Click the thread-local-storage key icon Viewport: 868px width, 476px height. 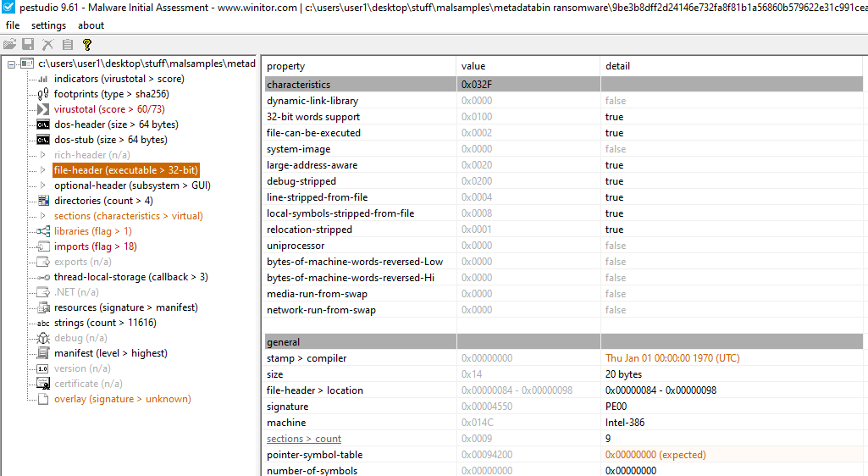click(x=43, y=277)
